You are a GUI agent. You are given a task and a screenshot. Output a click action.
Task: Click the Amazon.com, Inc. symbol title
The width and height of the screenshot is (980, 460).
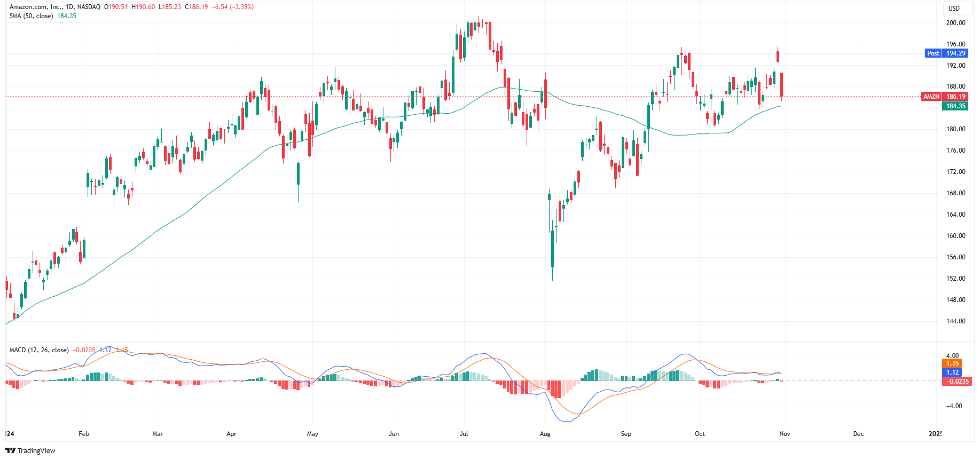point(55,7)
